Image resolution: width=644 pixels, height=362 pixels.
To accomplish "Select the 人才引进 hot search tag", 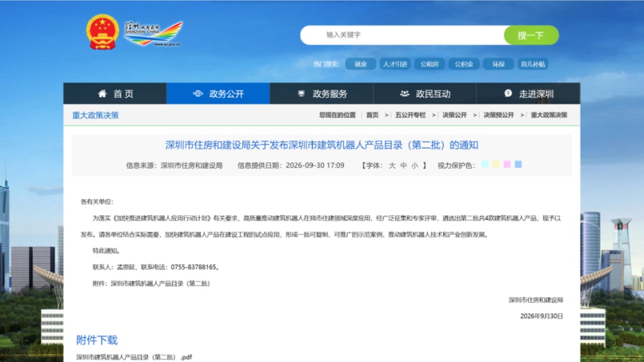I will pyautogui.click(x=395, y=64).
